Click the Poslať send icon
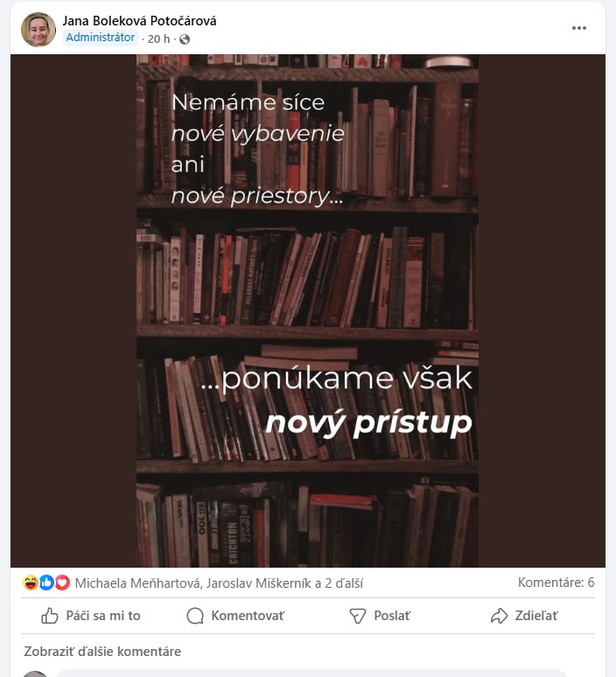This screenshot has height=677, width=616. tap(357, 616)
